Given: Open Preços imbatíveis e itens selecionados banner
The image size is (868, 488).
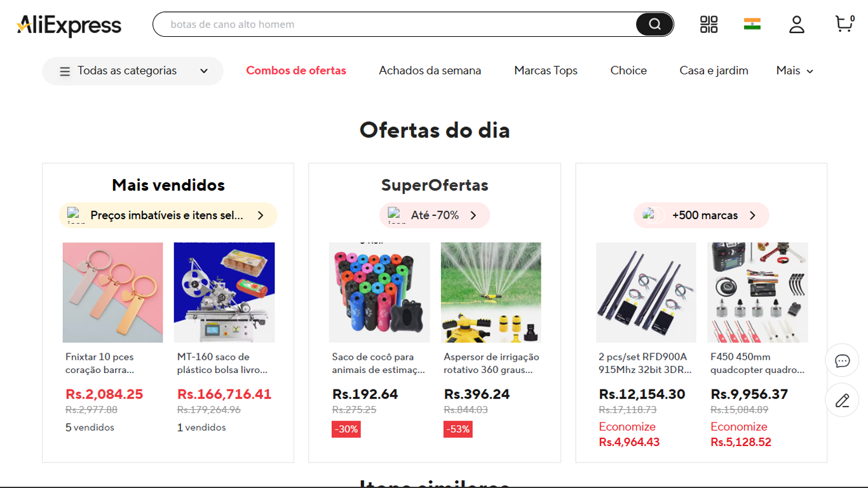Looking at the screenshot, I should click(168, 215).
